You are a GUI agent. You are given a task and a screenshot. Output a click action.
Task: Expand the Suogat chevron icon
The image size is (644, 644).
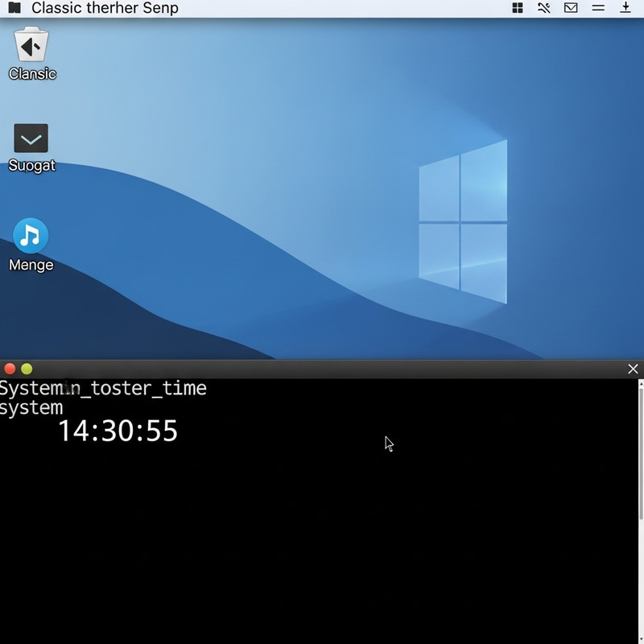pyautogui.click(x=31, y=137)
